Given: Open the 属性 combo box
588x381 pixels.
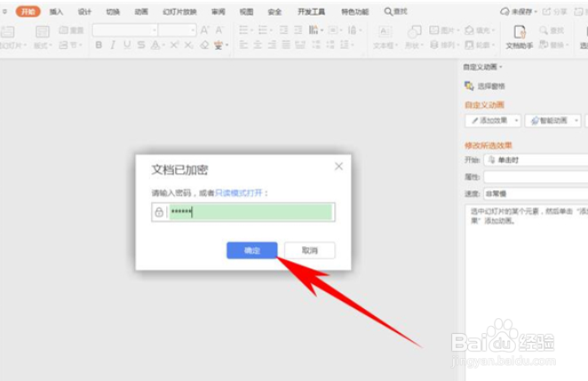Looking at the screenshot, I should (x=536, y=177).
